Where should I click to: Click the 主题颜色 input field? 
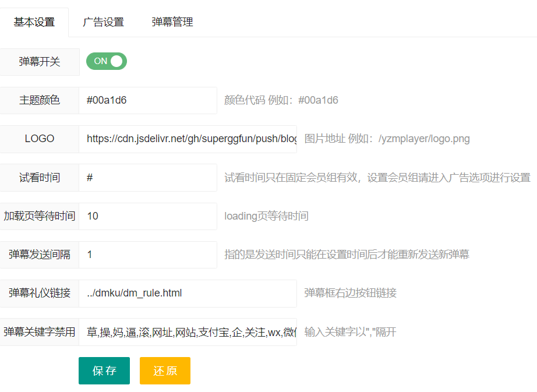148,100
